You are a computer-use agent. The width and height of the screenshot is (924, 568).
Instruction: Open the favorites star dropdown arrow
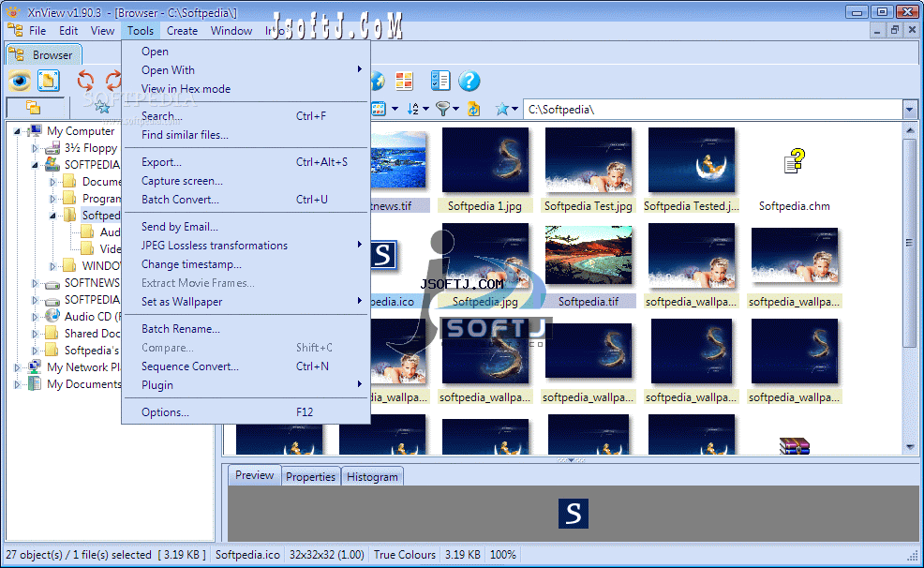(x=514, y=109)
